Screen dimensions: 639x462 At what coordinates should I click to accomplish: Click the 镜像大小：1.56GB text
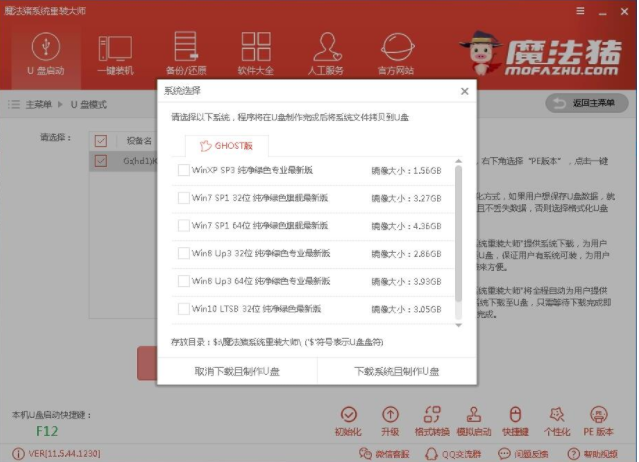406,171
